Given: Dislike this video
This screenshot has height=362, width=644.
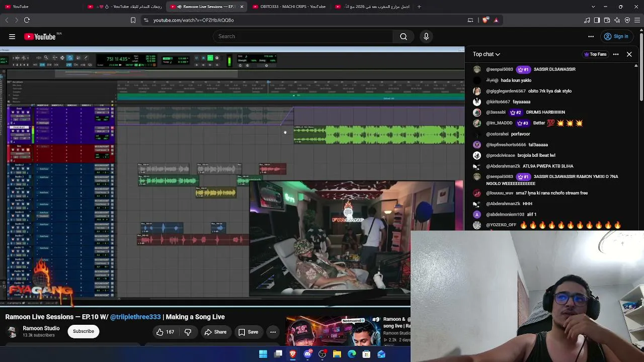Looking at the screenshot, I should 188,332.
